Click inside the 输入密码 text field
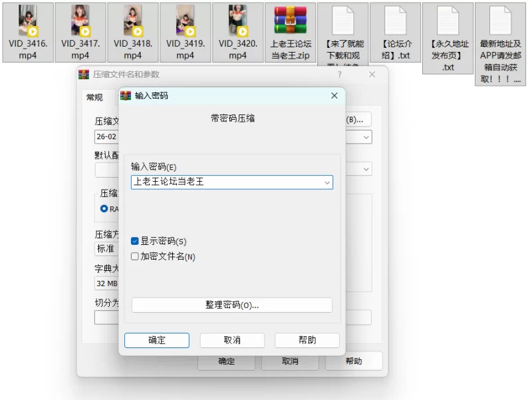The width and height of the screenshot is (532, 400). (x=226, y=182)
